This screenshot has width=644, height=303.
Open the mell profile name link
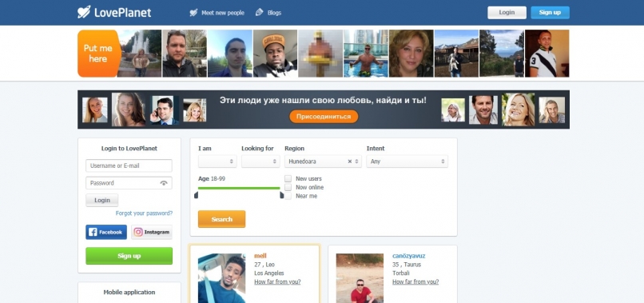pos(260,256)
